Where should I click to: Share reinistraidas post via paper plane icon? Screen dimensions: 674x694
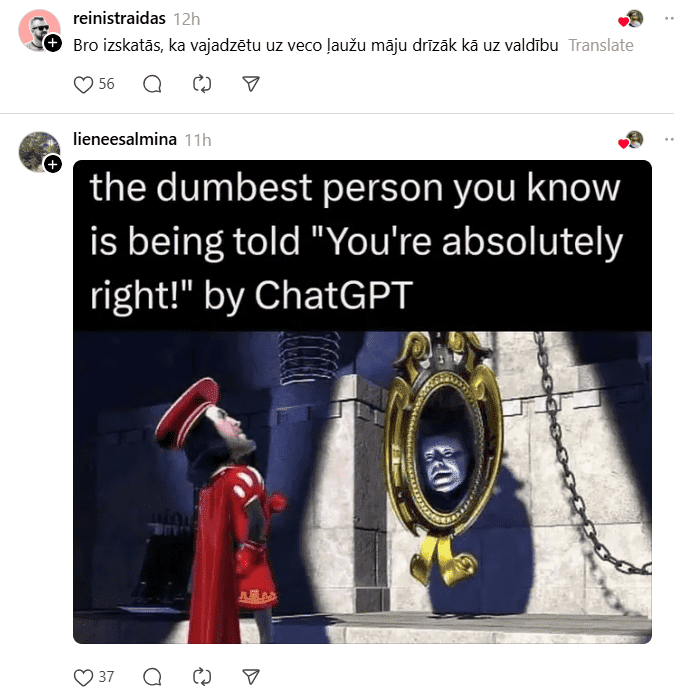point(251,84)
